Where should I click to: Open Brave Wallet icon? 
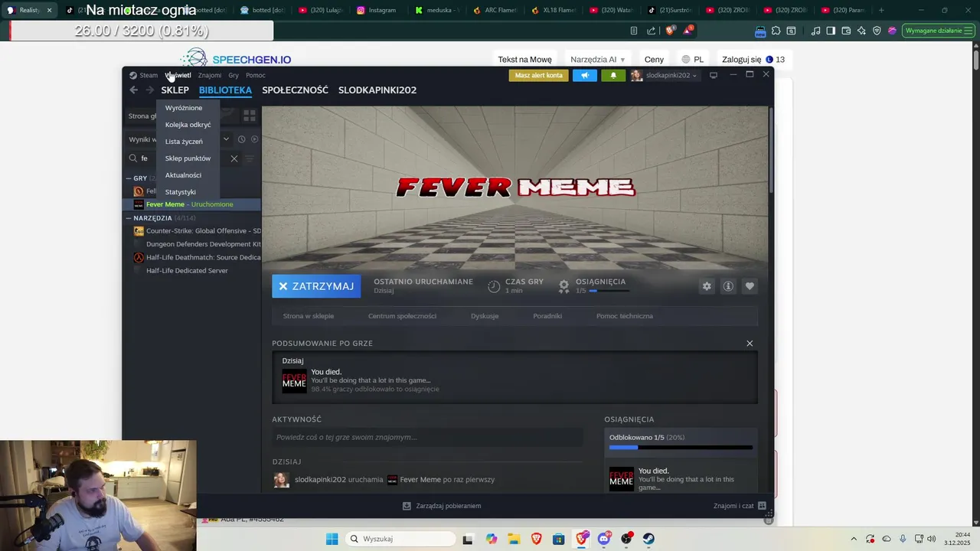tap(846, 31)
